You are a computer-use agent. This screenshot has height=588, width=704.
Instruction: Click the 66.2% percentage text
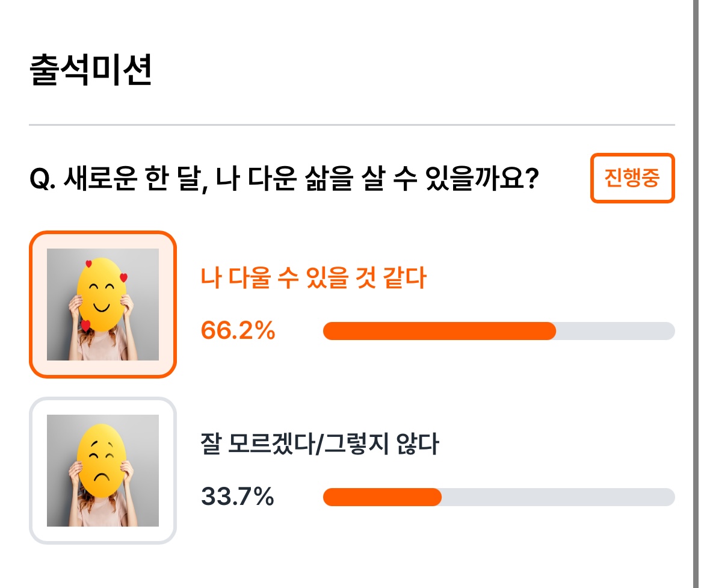click(238, 330)
